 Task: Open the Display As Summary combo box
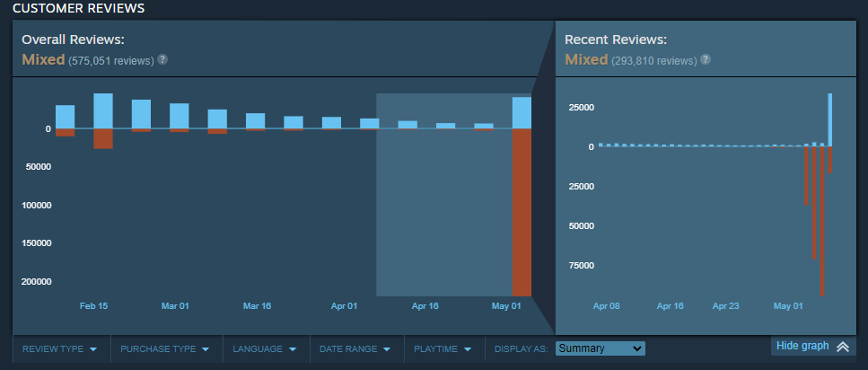600,348
